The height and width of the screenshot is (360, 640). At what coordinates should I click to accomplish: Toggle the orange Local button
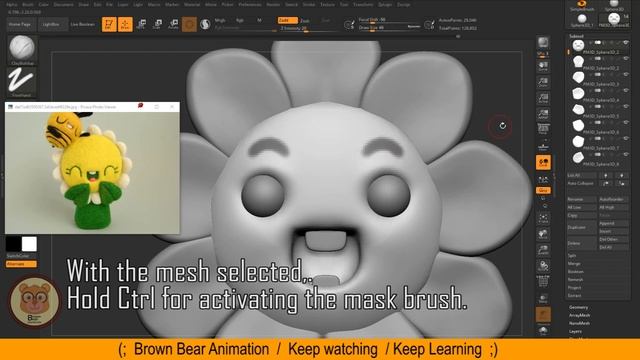point(543,162)
